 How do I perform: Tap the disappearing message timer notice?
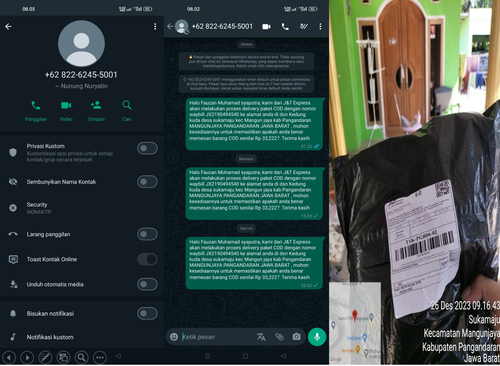tap(246, 84)
